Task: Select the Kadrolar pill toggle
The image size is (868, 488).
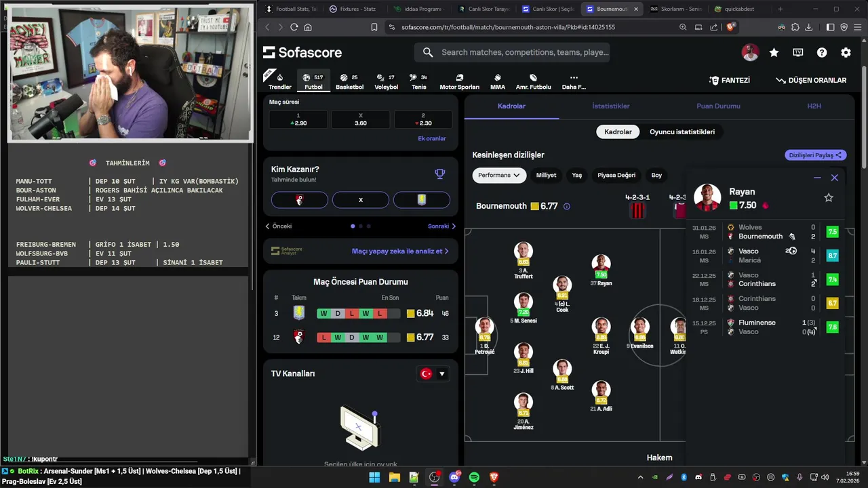Action: 618,132
